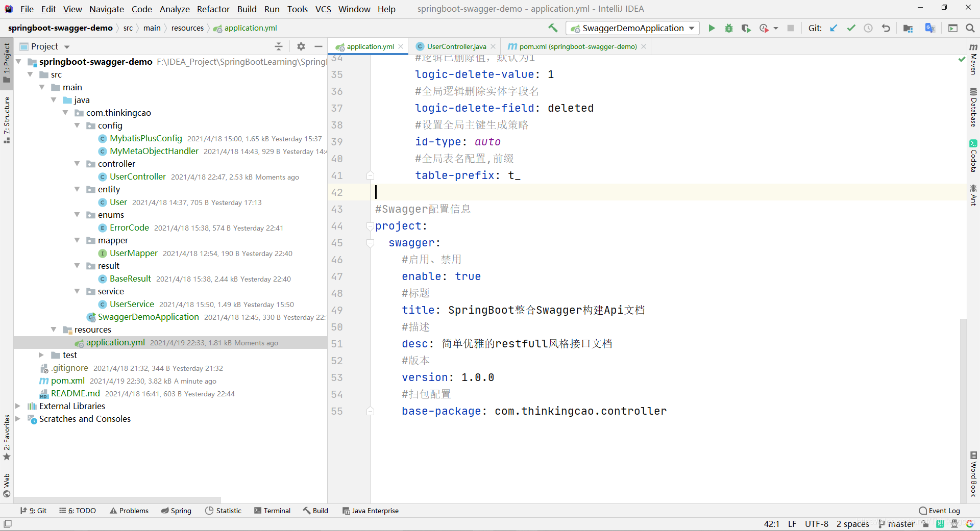
Task: Run with coverage shield icon
Action: [746, 28]
